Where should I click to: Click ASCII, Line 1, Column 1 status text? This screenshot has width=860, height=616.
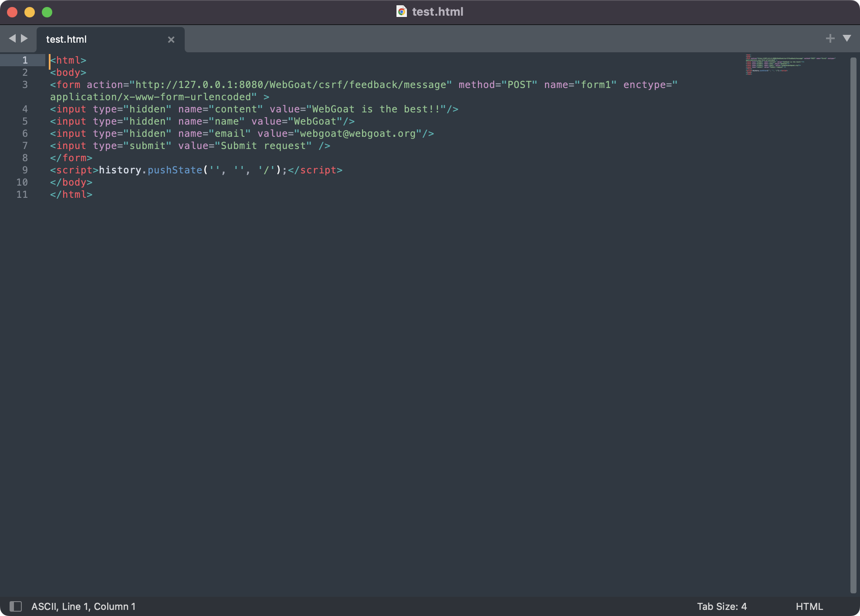coord(83,606)
